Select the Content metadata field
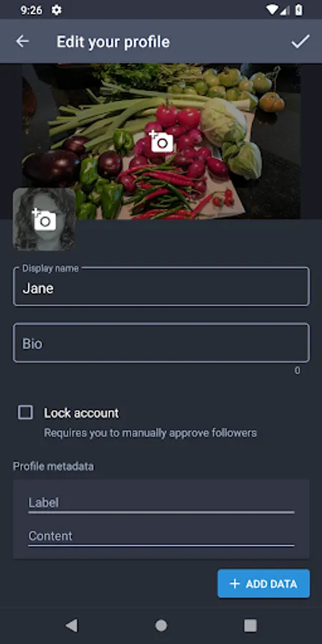 [x=161, y=537]
